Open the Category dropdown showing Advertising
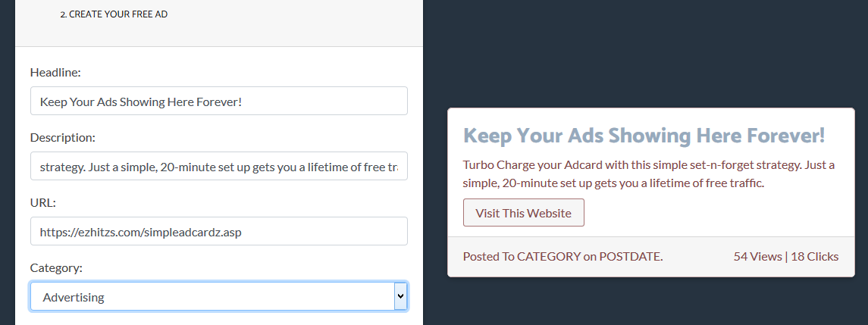Viewport: 868px width, 325px height. coord(218,297)
